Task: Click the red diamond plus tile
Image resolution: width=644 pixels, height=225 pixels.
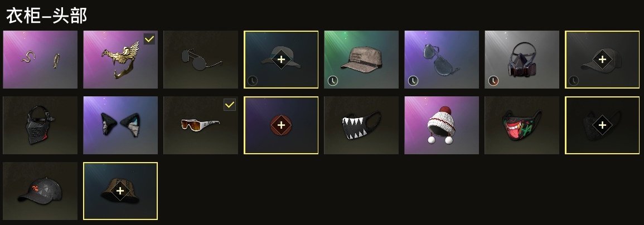Action: click(x=281, y=125)
